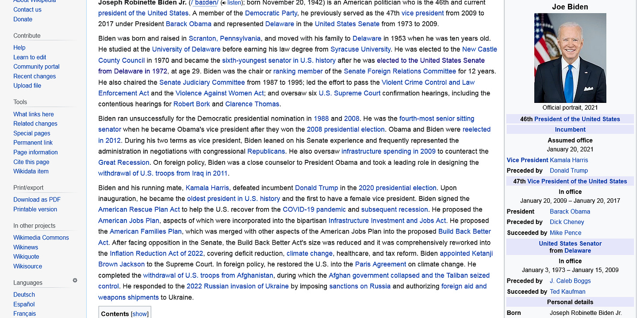Open the Donate sidebar link
Screen dimensions: 644x318
tap(23, 19)
